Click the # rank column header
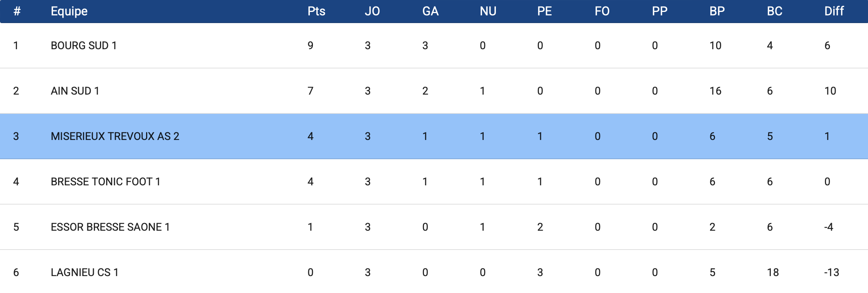The width and height of the screenshot is (868, 293). [x=17, y=11]
